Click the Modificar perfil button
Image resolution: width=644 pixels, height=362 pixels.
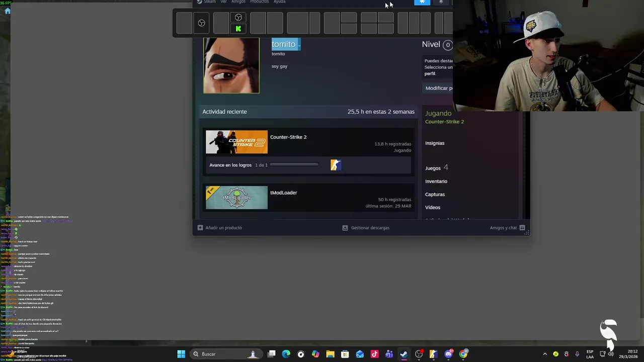(x=439, y=88)
